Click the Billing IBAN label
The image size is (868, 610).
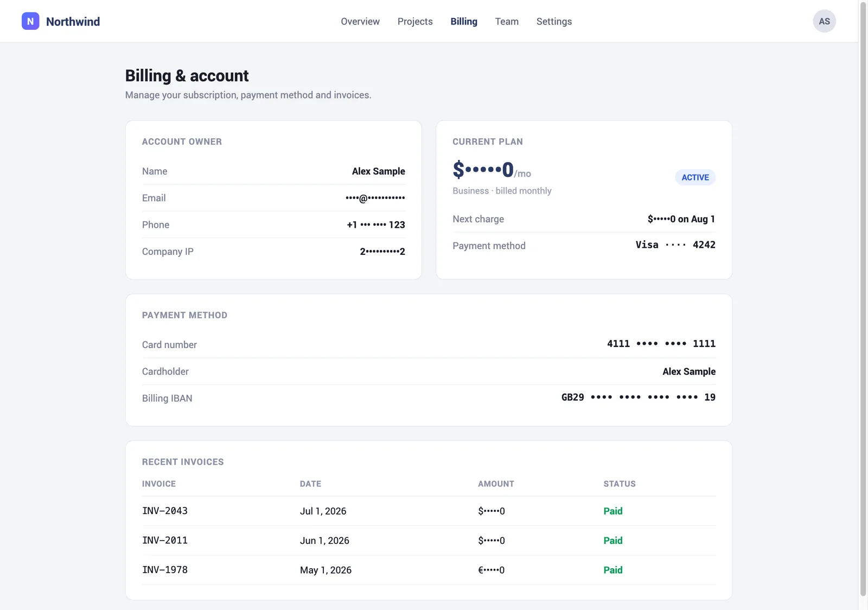(x=167, y=399)
